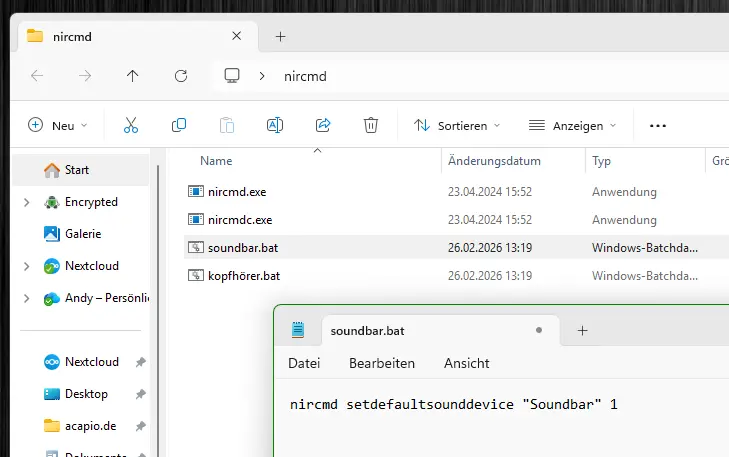Open Galerie in the navigation pane

82,233
